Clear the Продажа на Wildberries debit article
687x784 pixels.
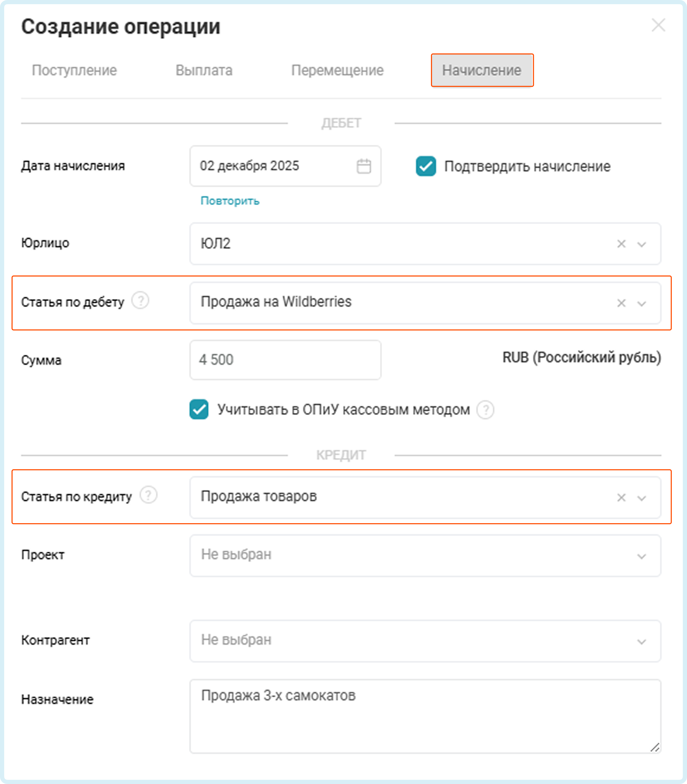tap(621, 303)
